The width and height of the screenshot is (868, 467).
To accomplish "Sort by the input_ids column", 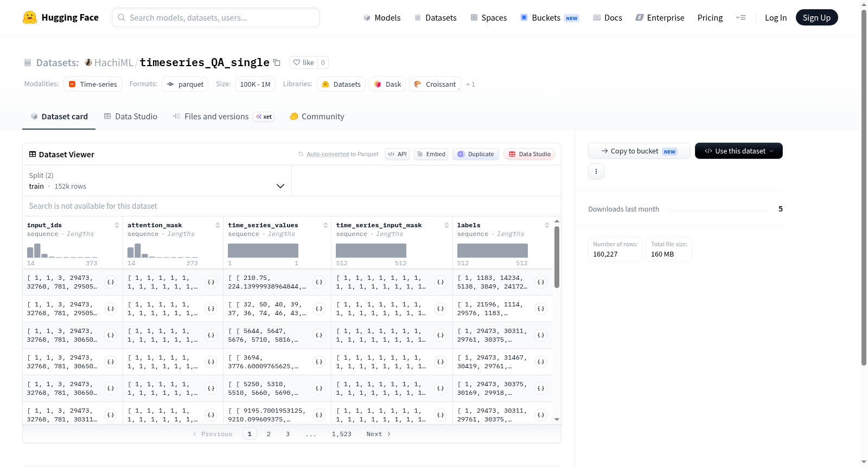I will [117, 225].
